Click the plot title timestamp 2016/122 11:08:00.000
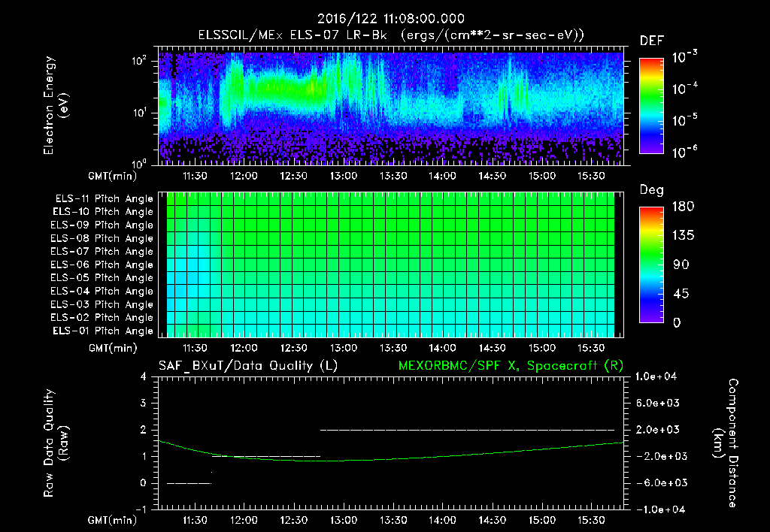The height and width of the screenshot is (532, 770). (390, 19)
